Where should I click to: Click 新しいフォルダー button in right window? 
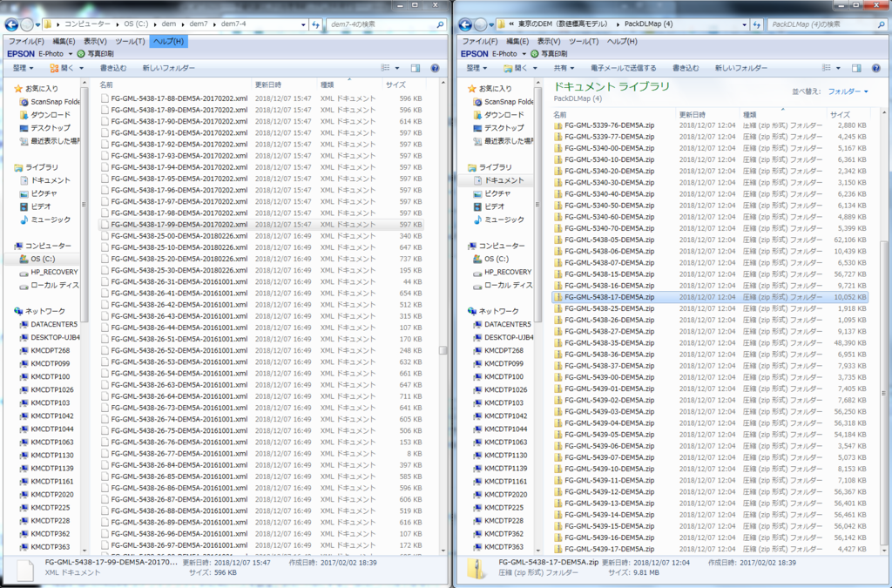pyautogui.click(x=740, y=68)
